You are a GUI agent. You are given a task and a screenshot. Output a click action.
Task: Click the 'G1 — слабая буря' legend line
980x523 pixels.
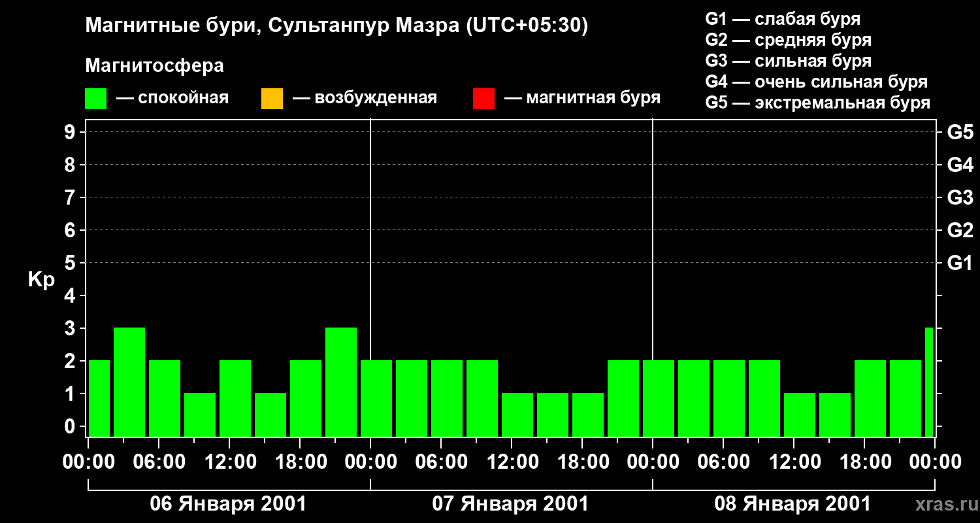click(783, 18)
